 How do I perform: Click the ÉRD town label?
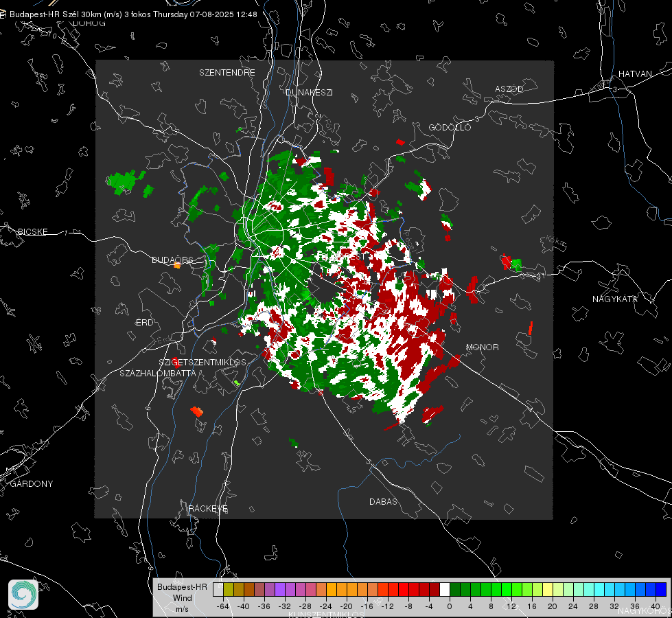144,323
